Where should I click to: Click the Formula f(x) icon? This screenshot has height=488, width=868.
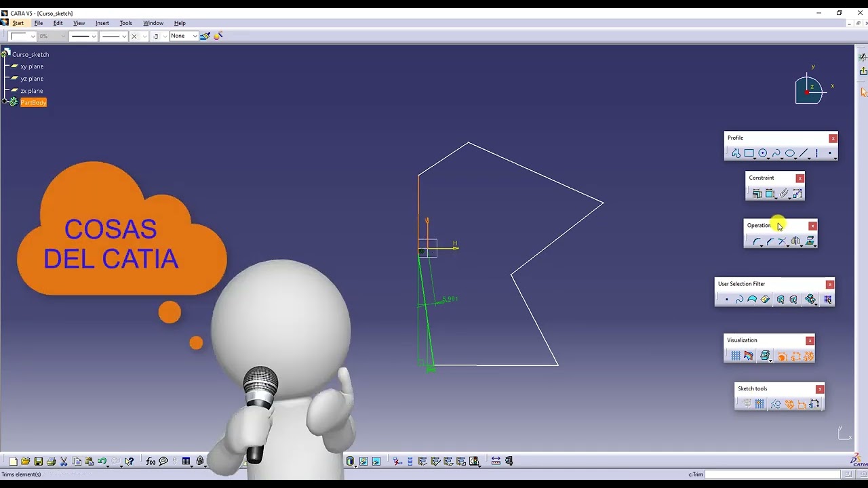[x=151, y=462]
